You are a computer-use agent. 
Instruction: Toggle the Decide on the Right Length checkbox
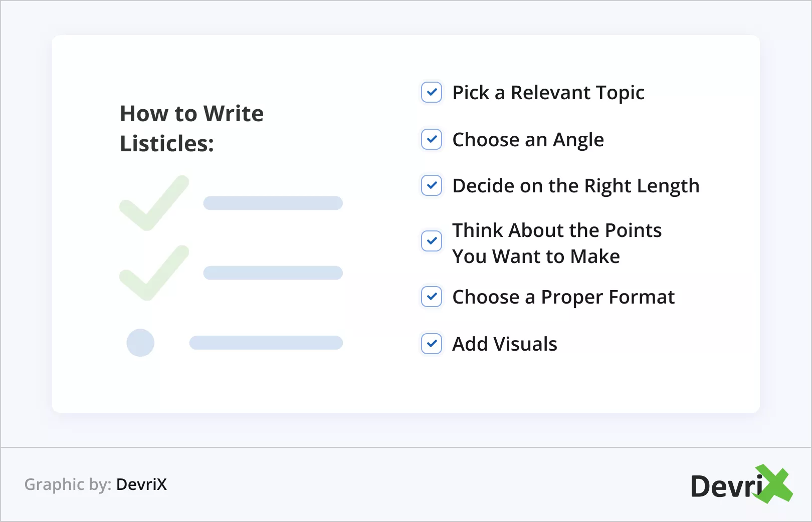pyautogui.click(x=432, y=185)
